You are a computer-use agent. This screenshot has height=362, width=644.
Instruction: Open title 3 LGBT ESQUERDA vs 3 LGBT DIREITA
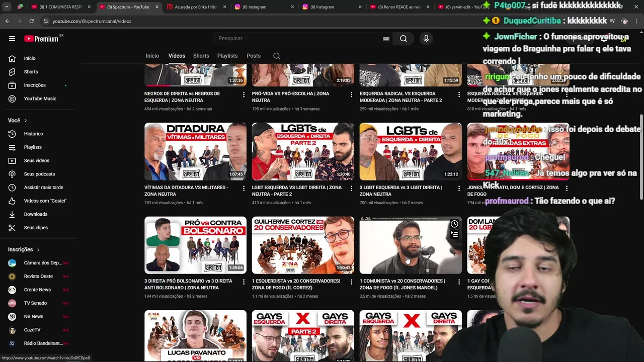[x=401, y=191]
